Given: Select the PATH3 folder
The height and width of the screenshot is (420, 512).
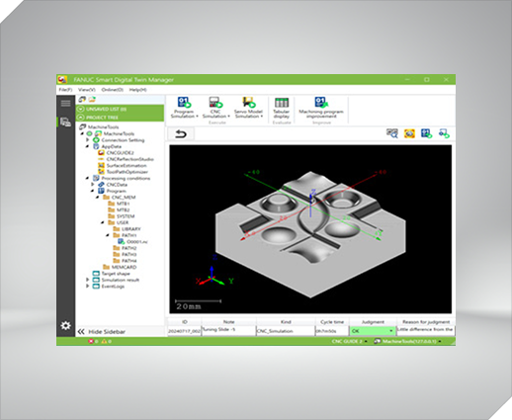Looking at the screenshot, I should coord(128,254).
